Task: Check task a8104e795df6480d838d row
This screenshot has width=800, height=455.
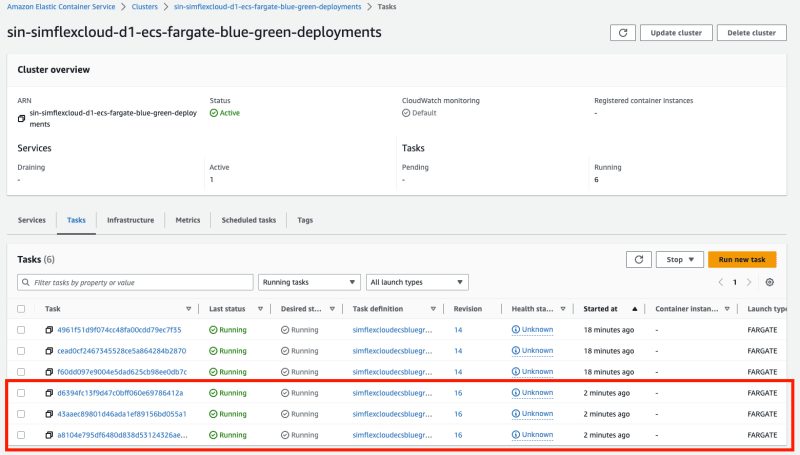Action: (21, 435)
